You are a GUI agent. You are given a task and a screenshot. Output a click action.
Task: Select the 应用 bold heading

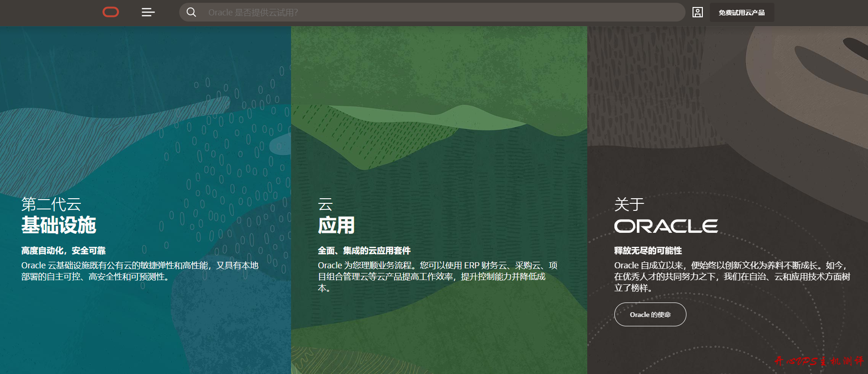(x=336, y=225)
